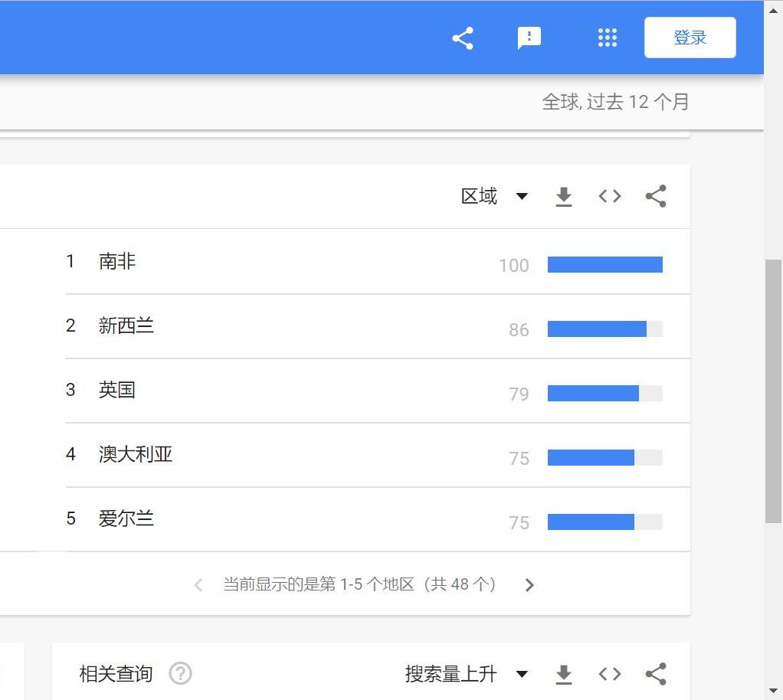783x700 pixels.
Task: Open the 区域 dropdown menu
Action: 496,196
